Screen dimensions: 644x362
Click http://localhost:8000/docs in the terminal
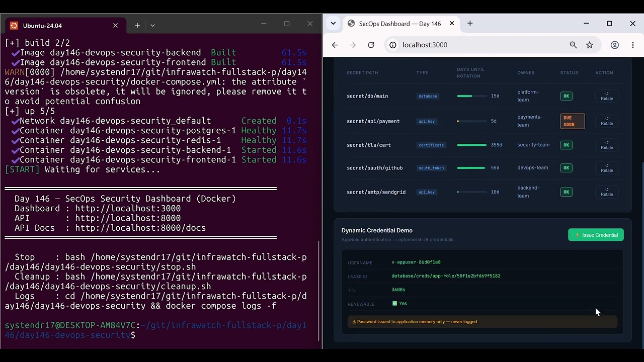(140, 228)
